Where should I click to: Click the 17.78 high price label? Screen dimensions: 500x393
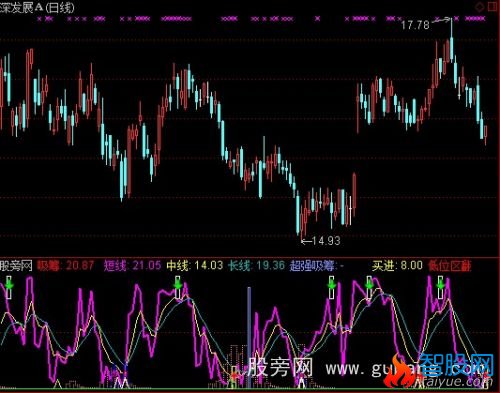coord(415,25)
